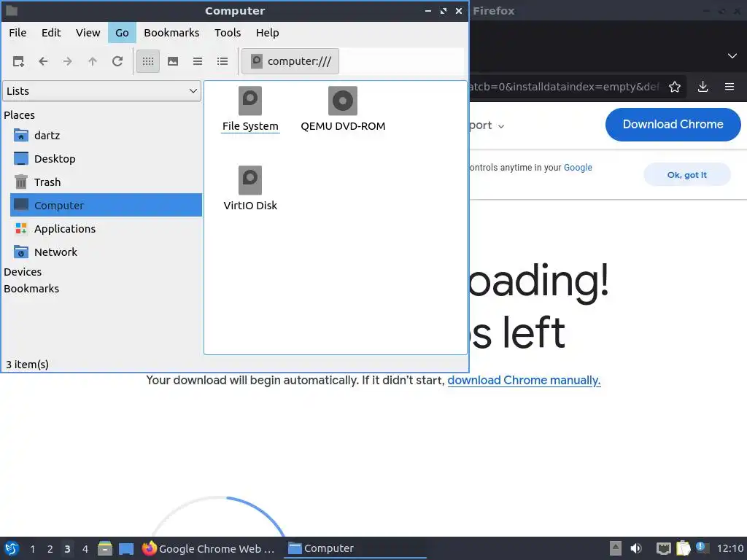Viewport: 747px width, 560px height.
Task: Open the Lists side pane dropdown
Action: point(101,91)
